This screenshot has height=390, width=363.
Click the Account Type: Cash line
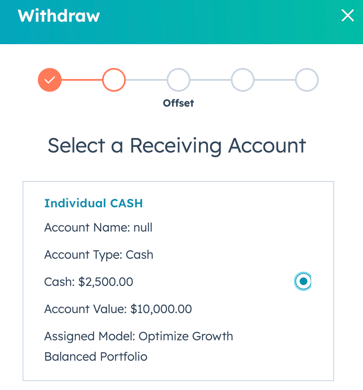pyautogui.click(x=99, y=255)
